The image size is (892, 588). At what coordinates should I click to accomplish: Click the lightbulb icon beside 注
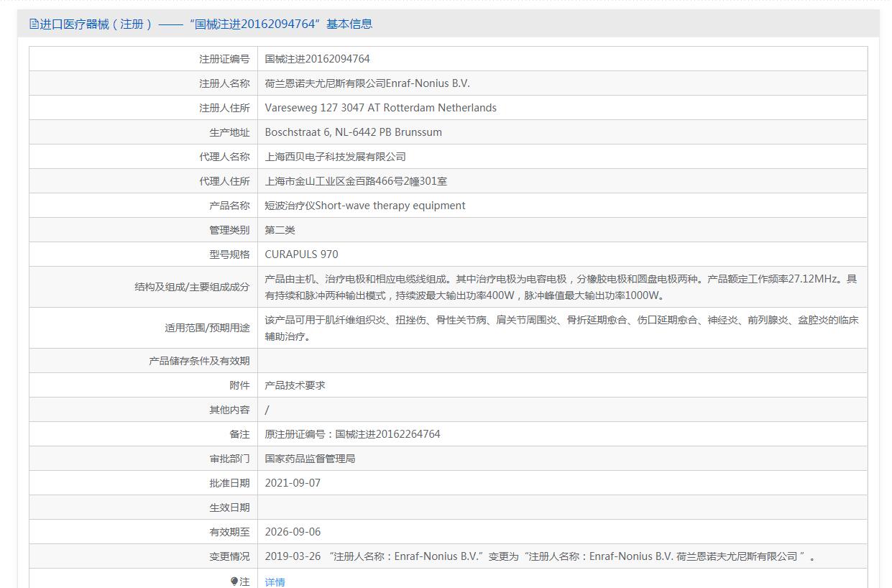coord(234,582)
